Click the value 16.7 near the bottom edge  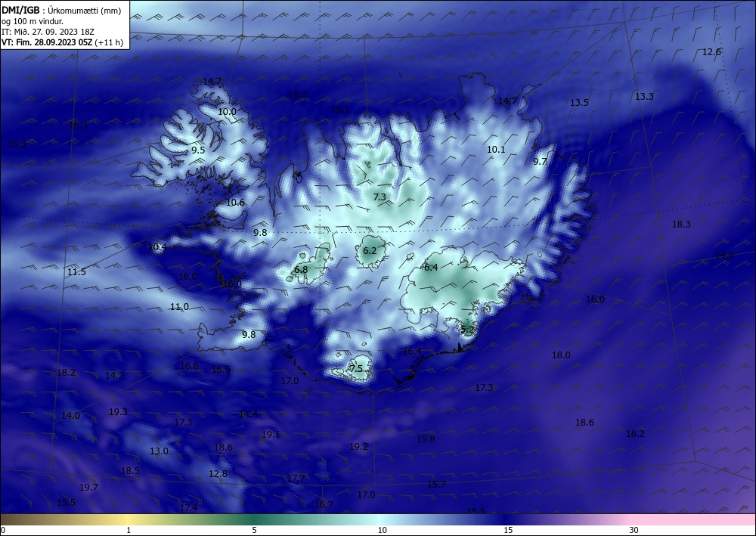(x=324, y=505)
